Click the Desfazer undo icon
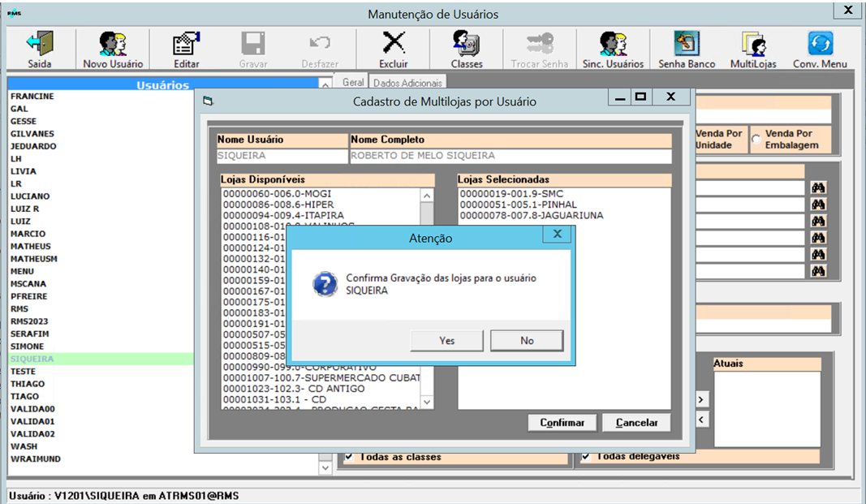The image size is (866, 504). point(320,42)
